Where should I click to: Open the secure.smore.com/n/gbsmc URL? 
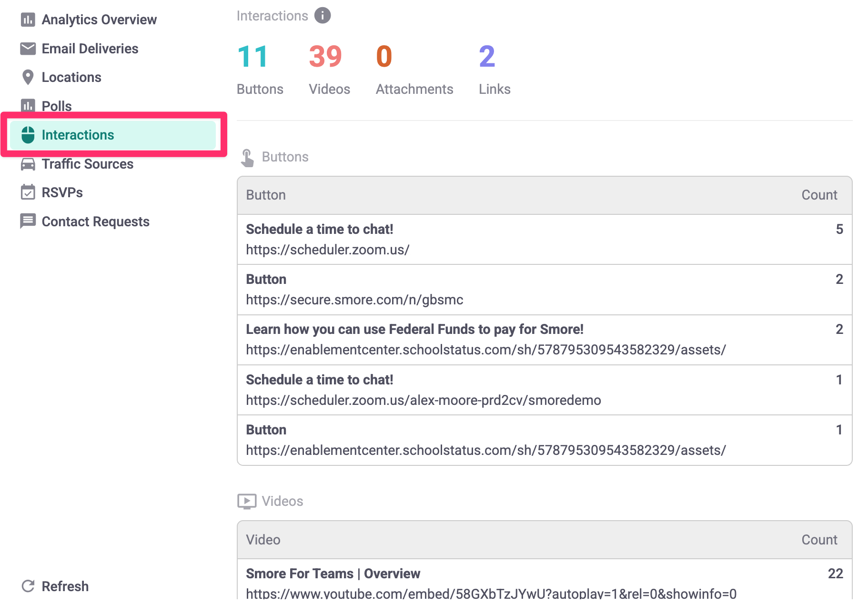pos(354,300)
